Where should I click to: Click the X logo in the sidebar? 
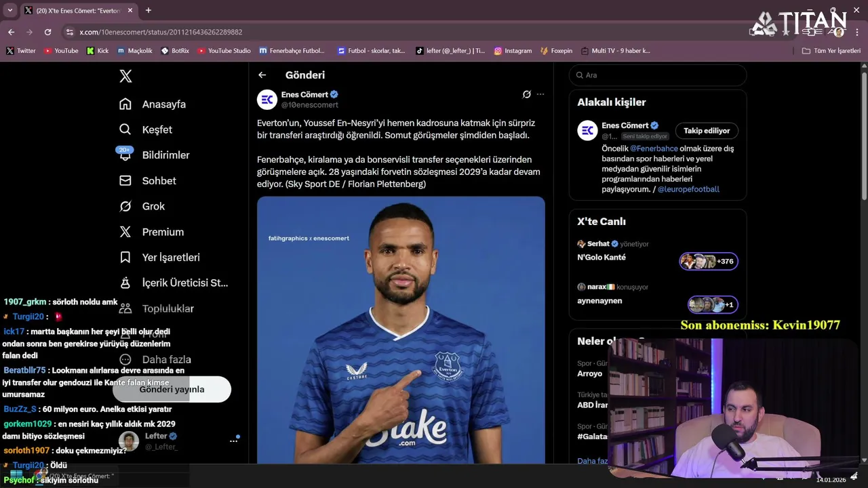125,76
